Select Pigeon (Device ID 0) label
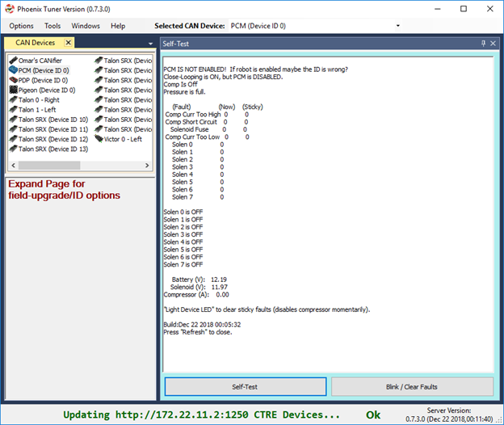Screen dimensions: 504x425 click(x=47, y=90)
